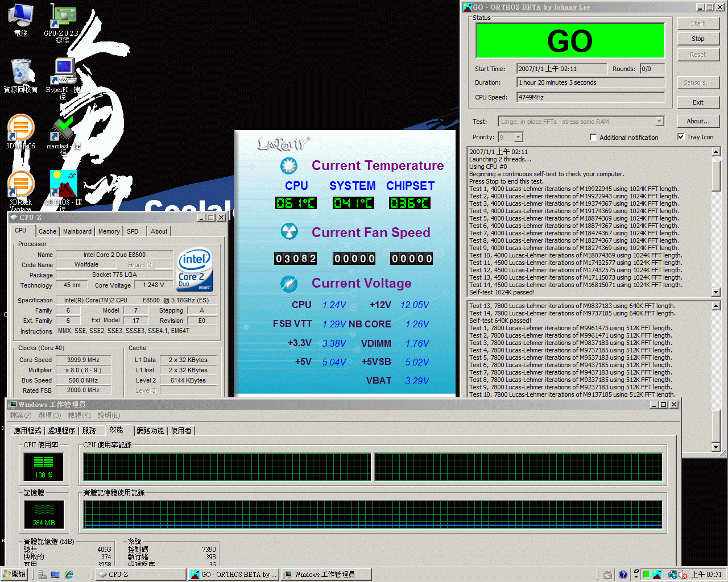Click the ORTHOS volcano tray icon

tap(657, 575)
